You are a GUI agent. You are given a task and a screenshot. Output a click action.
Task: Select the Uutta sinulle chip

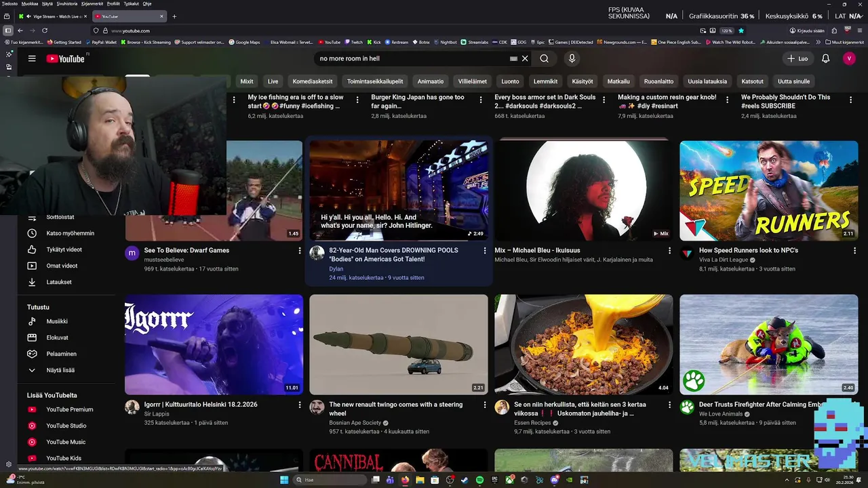[x=793, y=81]
